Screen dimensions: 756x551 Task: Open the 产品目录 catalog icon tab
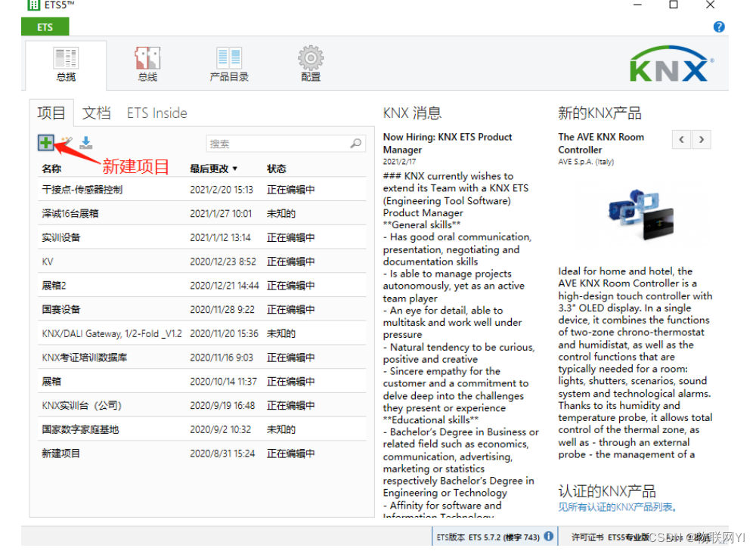[x=229, y=64]
